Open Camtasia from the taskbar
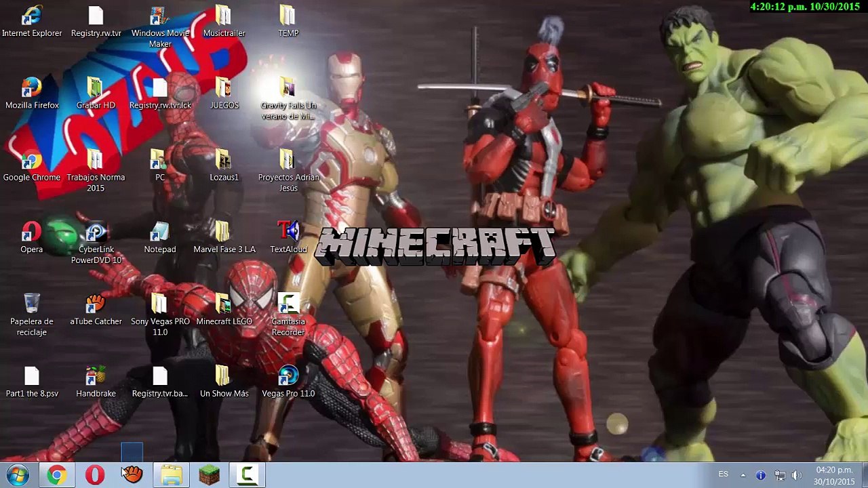 point(248,475)
